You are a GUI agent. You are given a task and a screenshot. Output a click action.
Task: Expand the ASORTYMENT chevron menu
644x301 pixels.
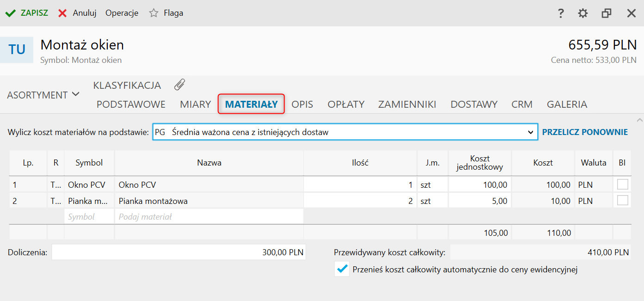click(75, 94)
